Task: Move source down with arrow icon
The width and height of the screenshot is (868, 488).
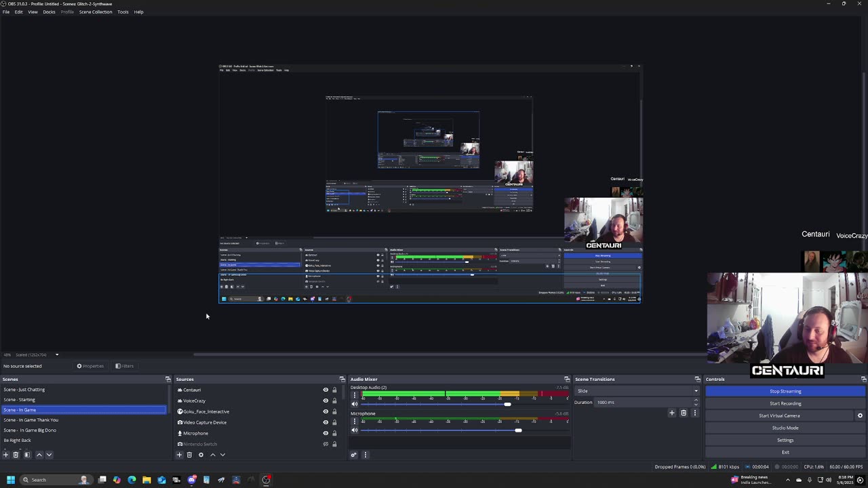Action: pyautogui.click(x=222, y=455)
